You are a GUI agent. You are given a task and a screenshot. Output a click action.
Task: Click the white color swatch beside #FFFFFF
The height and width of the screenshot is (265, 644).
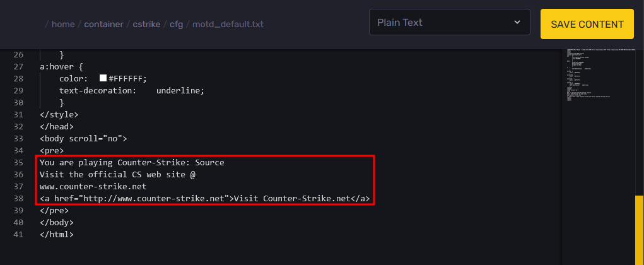tap(103, 78)
